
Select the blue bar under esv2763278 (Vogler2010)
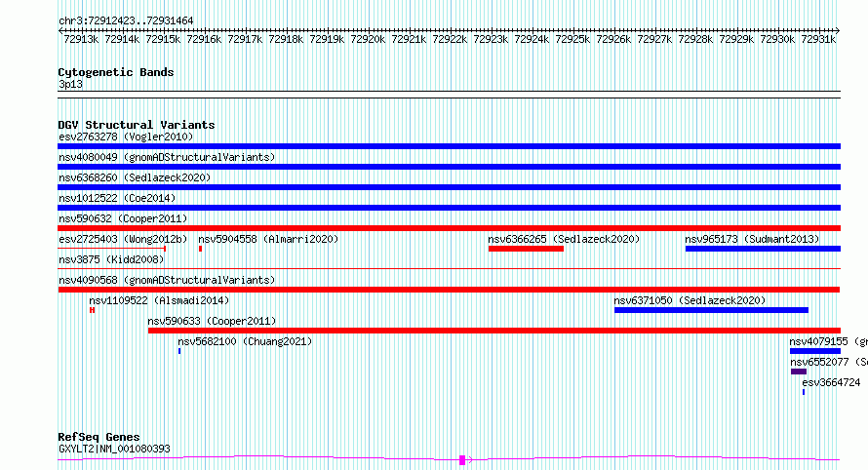point(449,146)
